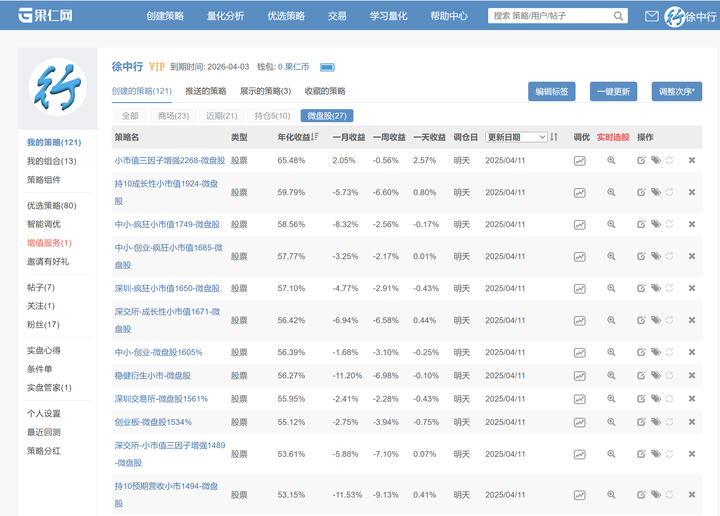This screenshot has width=720, height=516.
Task: Open 智能调优 in sidebar
Action: 44,224
